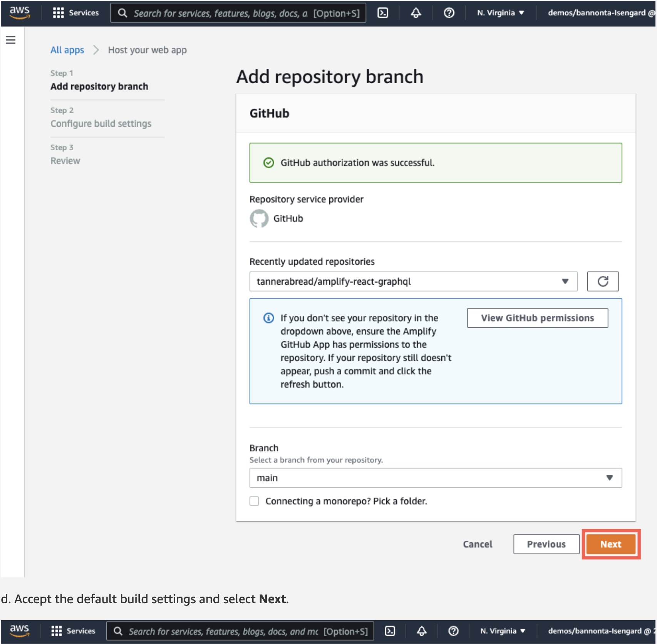The height and width of the screenshot is (644, 657).
Task: Click the AWS logo in top bar
Action: tap(19, 13)
